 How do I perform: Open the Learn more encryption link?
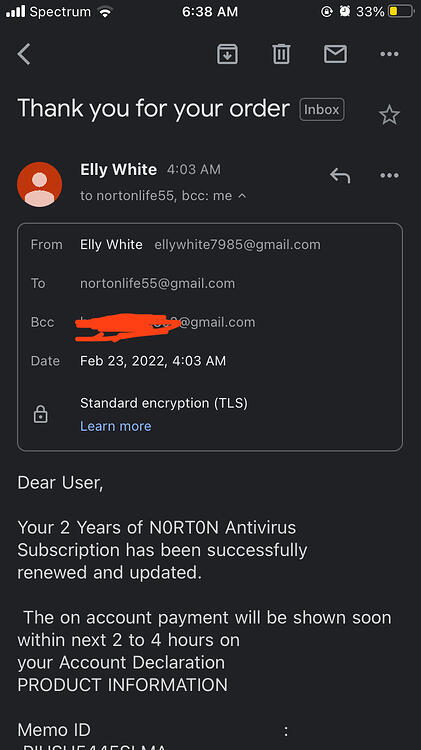(115, 426)
